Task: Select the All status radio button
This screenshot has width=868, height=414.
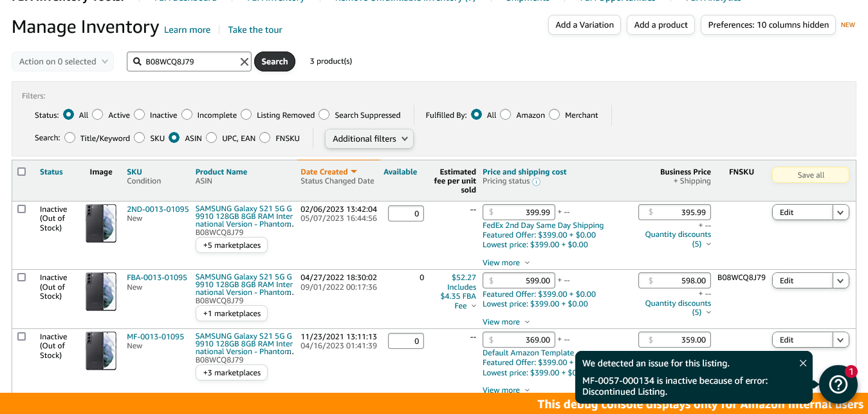Action: click(68, 115)
